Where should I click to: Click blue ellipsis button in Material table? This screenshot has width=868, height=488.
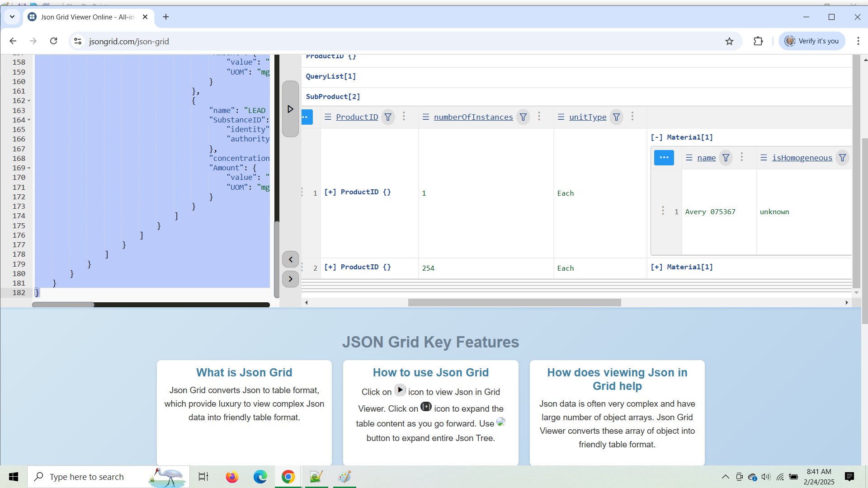[664, 158]
